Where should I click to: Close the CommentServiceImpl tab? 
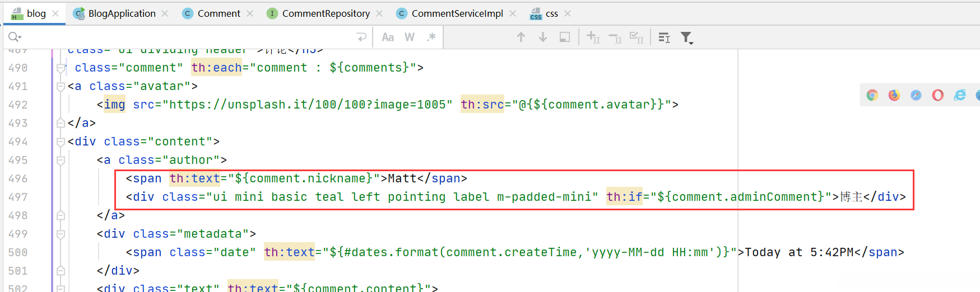[x=513, y=13]
